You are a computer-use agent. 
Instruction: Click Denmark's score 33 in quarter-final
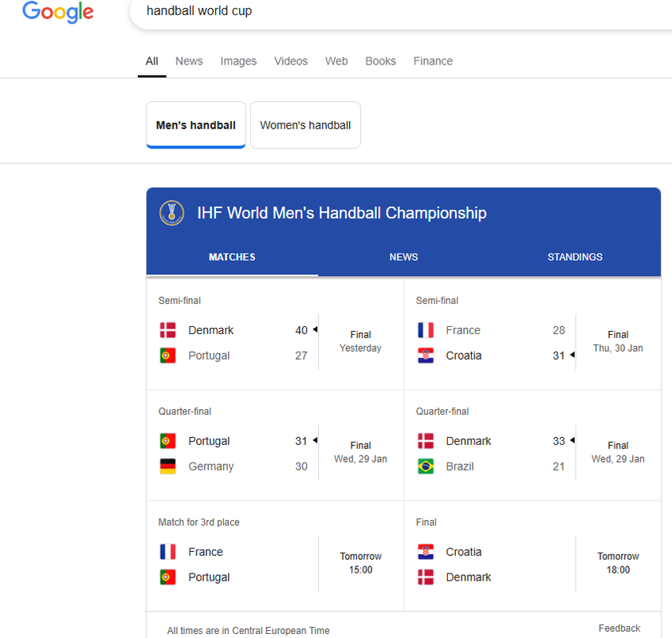(x=559, y=441)
